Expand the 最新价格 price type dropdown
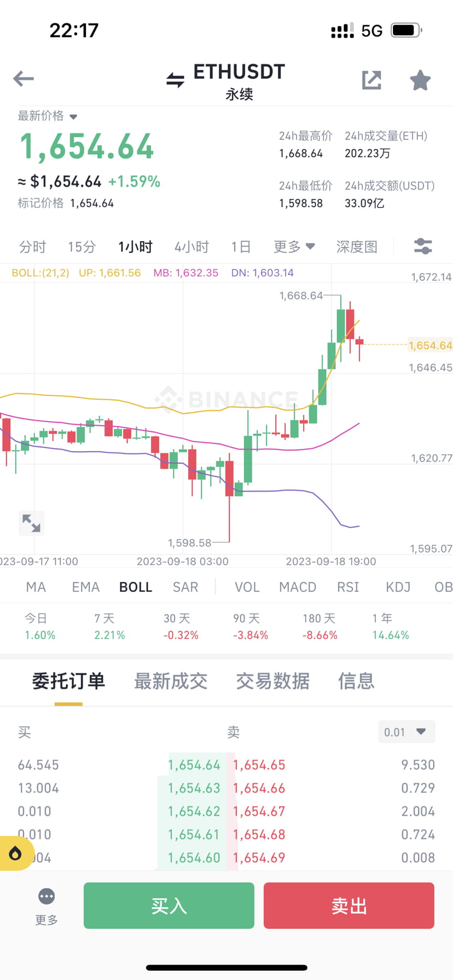 point(48,116)
